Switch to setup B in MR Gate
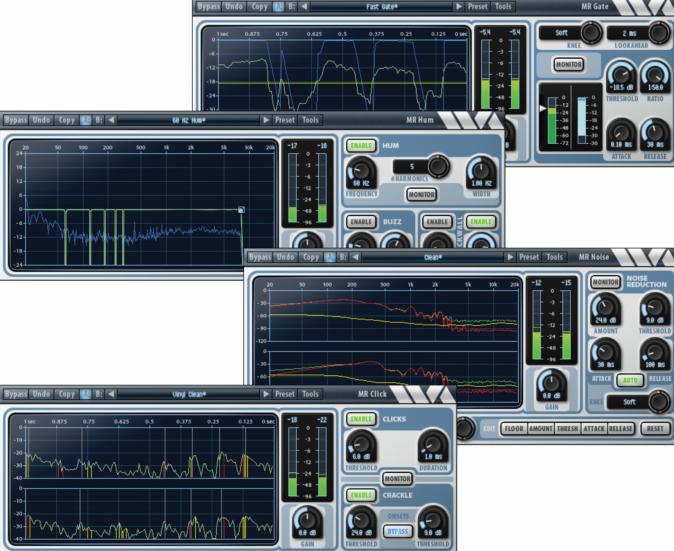674x551 pixels. tap(291, 6)
